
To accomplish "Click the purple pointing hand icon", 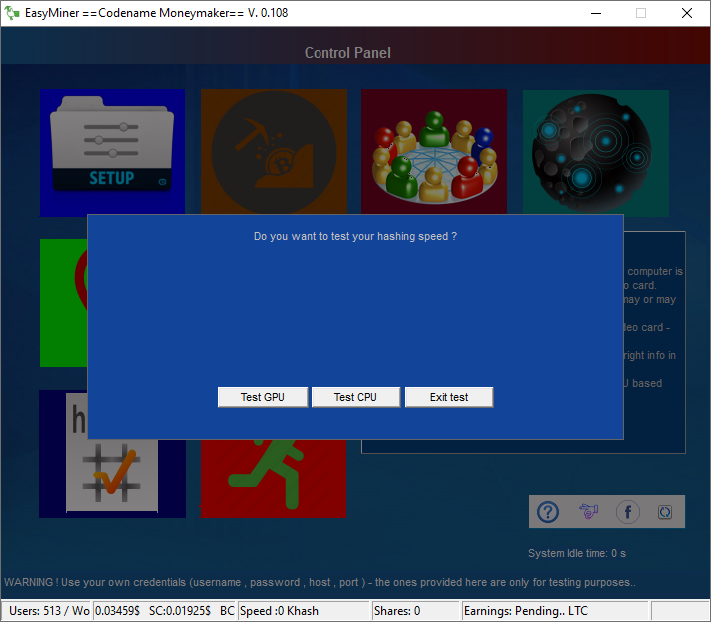I will 588,512.
